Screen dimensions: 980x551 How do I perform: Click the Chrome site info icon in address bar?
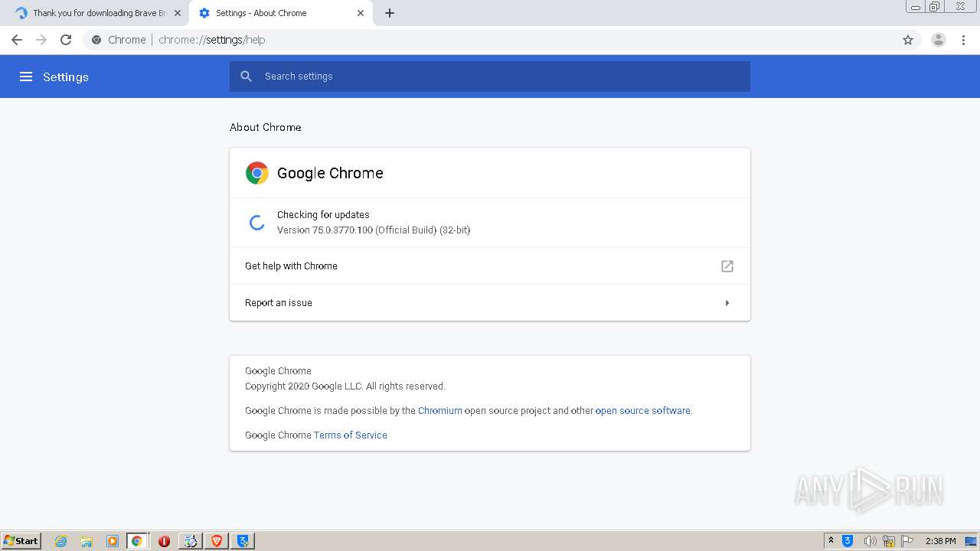[x=96, y=40]
